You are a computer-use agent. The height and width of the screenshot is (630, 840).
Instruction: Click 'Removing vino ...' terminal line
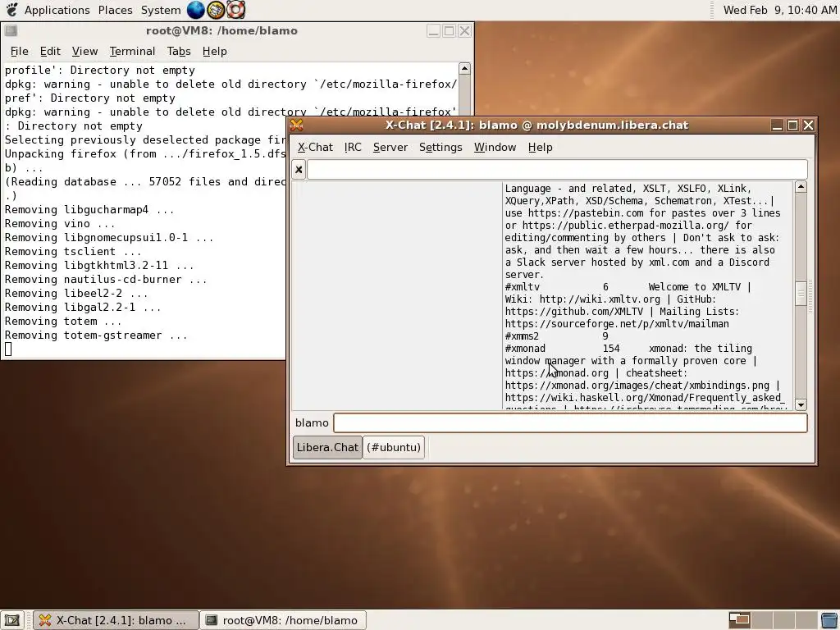click(x=59, y=223)
